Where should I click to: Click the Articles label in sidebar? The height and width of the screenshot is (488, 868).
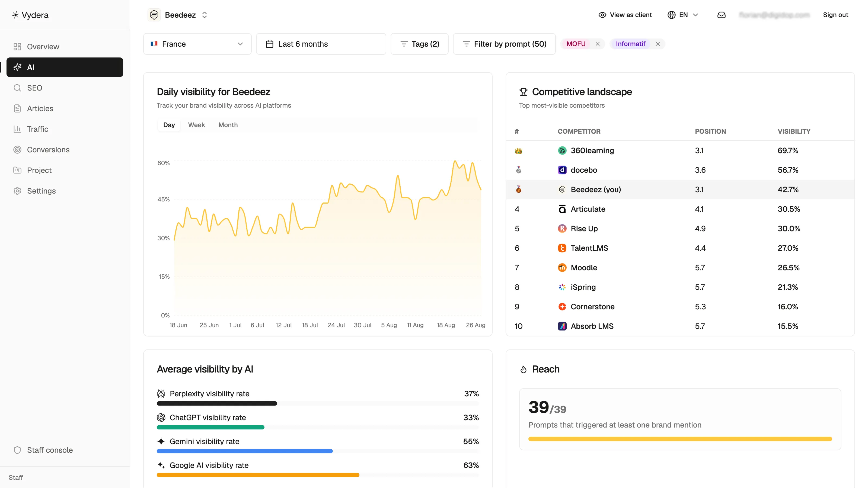40,108
